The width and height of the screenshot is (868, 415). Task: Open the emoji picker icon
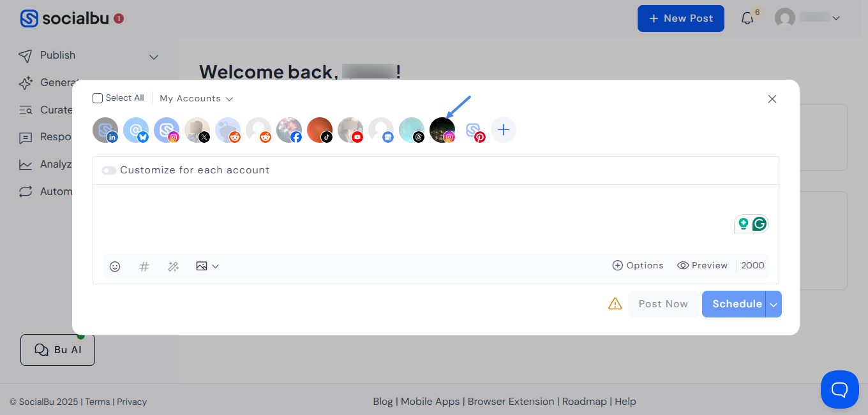click(115, 266)
